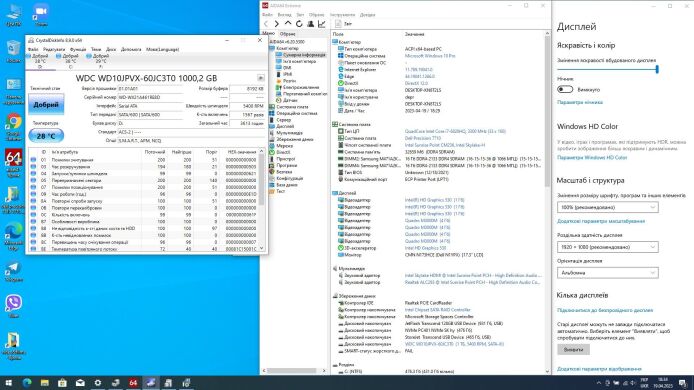
Task: Select first disk tab D: in CrystalDiskInfo
Action: click(x=39, y=61)
